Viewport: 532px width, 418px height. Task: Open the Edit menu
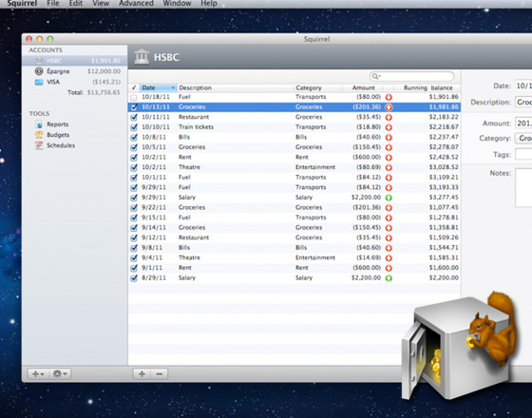coord(76,4)
